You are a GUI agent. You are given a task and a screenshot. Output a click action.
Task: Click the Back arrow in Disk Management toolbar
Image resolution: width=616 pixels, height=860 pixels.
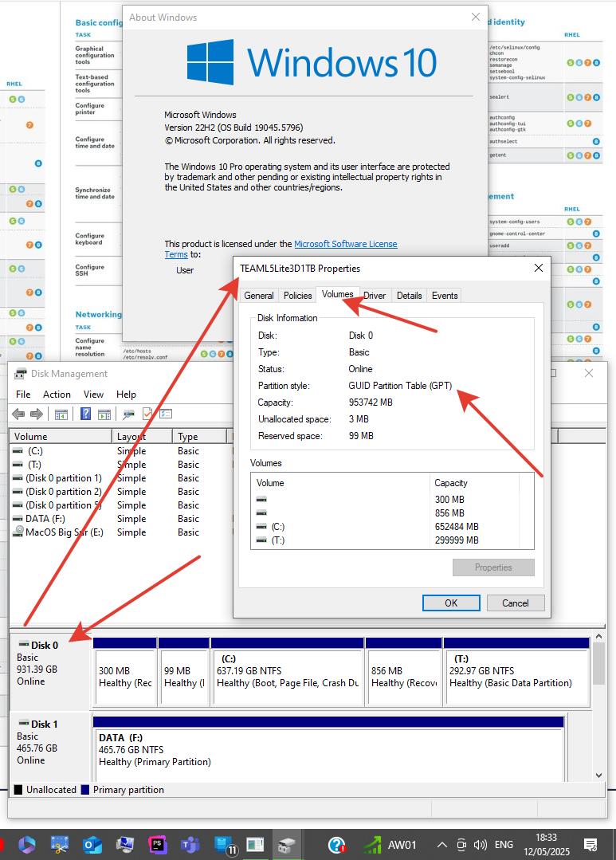tap(18, 414)
